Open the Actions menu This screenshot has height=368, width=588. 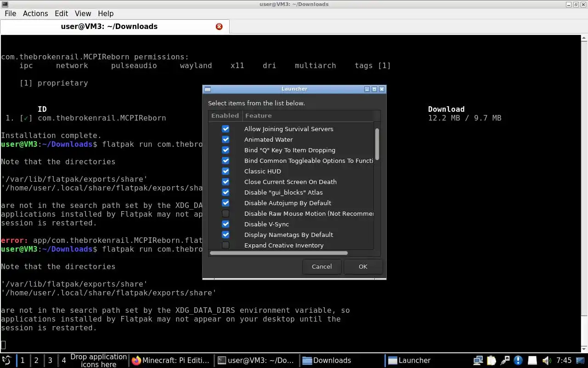35,13
